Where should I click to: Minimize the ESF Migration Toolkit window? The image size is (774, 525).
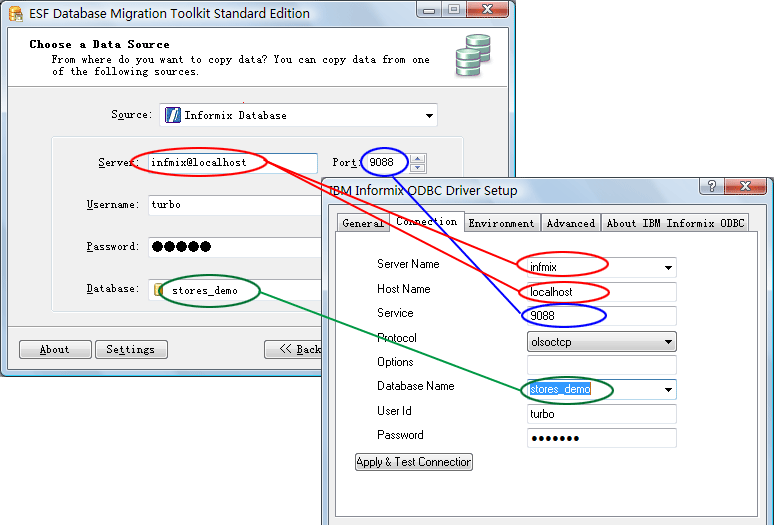click(427, 10)
